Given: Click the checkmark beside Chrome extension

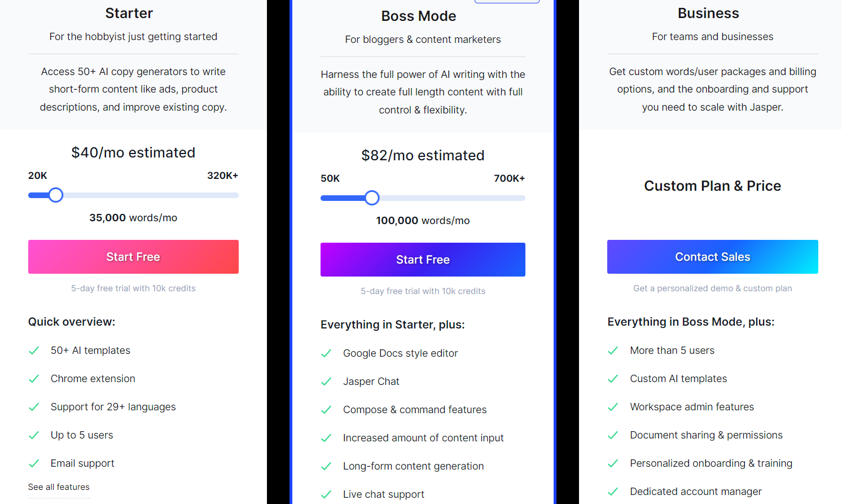Looking at the screenshot, I should 34,379.
